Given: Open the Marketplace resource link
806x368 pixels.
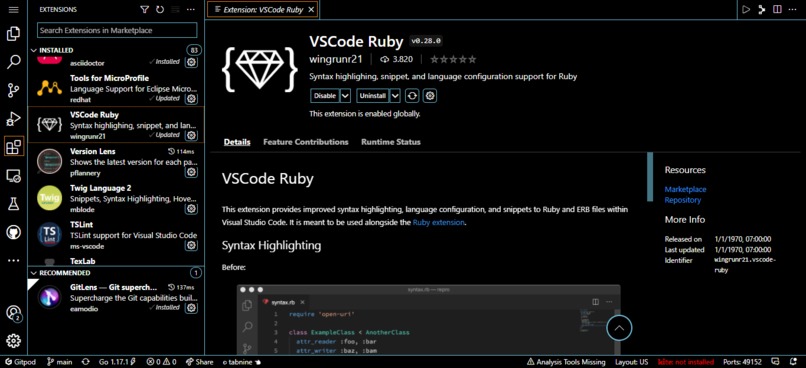Looking at the screenshot, I should tap(685, 189).
